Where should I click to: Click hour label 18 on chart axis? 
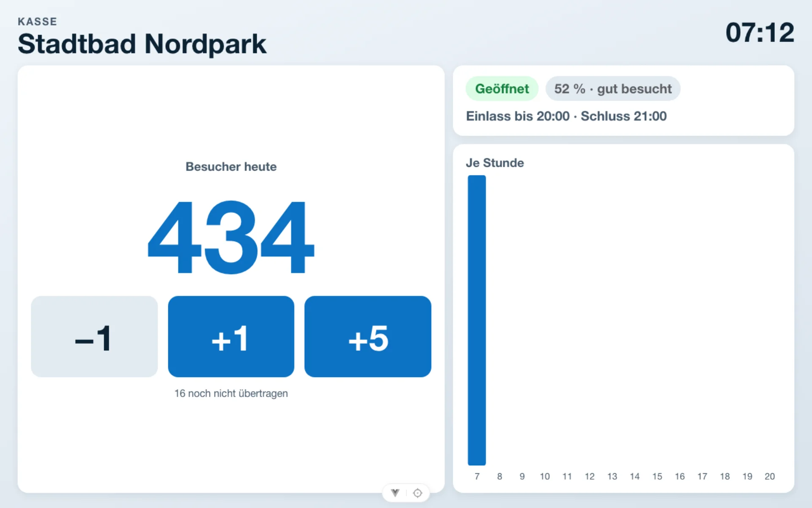[x=725, y=476]
